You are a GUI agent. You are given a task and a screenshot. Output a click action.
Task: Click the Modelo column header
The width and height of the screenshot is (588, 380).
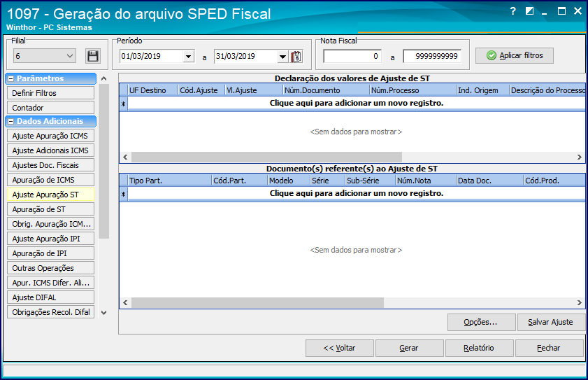[289, 181]
